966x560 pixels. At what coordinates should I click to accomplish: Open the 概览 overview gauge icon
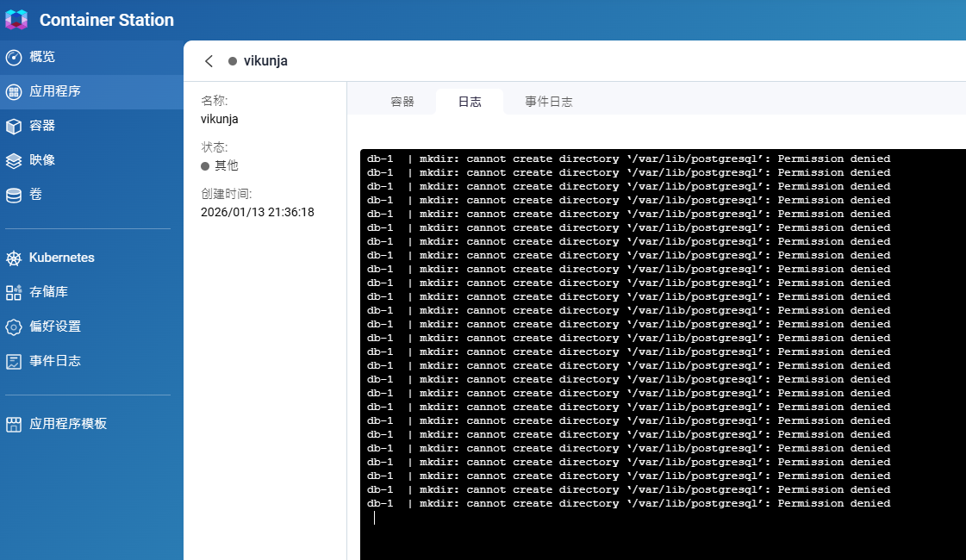pyautogui.click(x=14, y=57)
